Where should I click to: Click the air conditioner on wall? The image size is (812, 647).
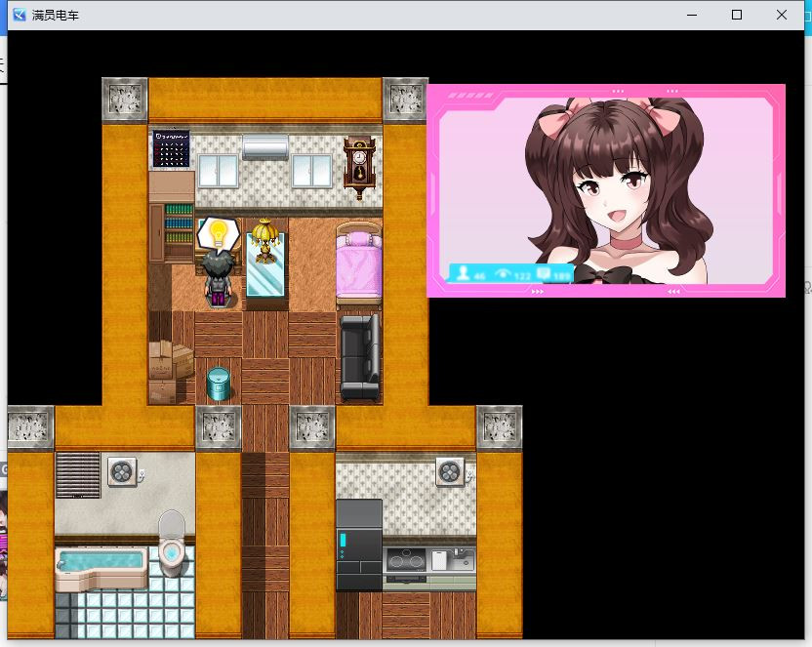[265, 147]
